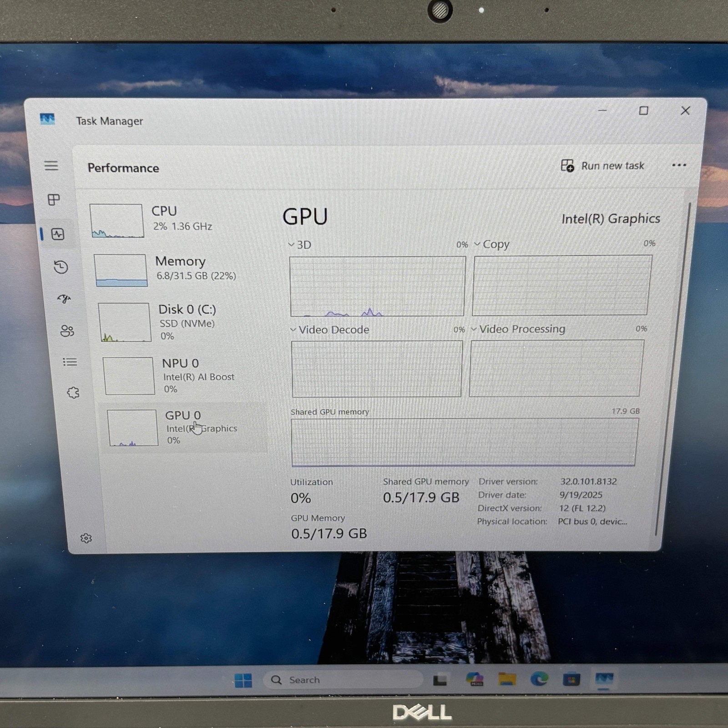Image resolution: width=728 pixels, height=728 pixels.
Task: Click the Driver date value 9/19/2025
Action: tap(581, 495)
